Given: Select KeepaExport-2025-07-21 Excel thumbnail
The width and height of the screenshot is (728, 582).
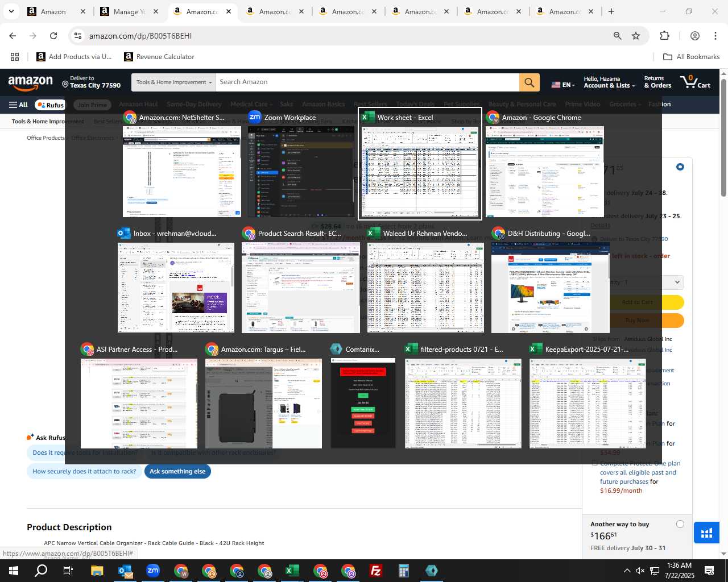Looking at the screenshot, I should coord(588,396).
